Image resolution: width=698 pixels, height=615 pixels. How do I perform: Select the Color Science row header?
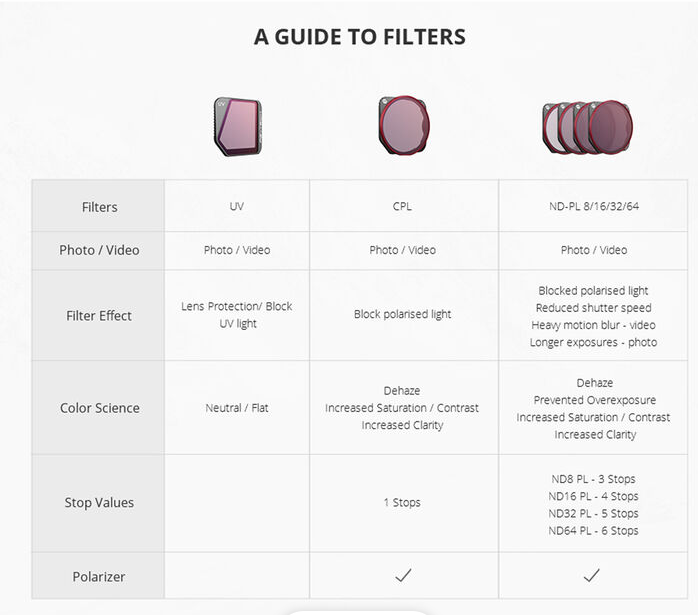99,408
